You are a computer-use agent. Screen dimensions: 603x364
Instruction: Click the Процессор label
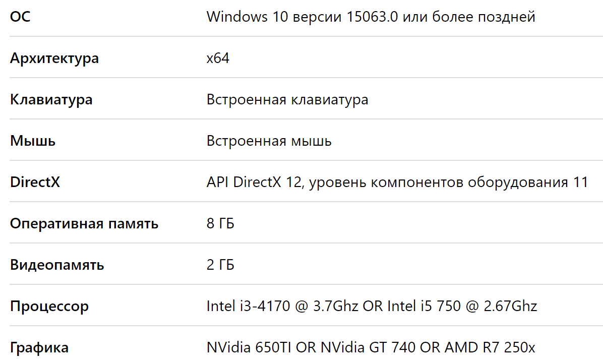pyautogui.click(x=49, y=307)
